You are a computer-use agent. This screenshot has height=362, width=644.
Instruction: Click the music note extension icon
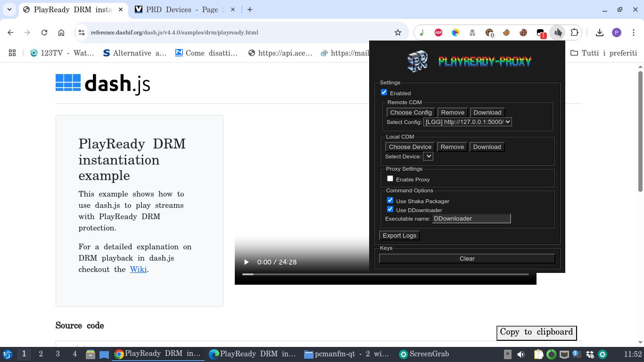click(x=421, y=33)
